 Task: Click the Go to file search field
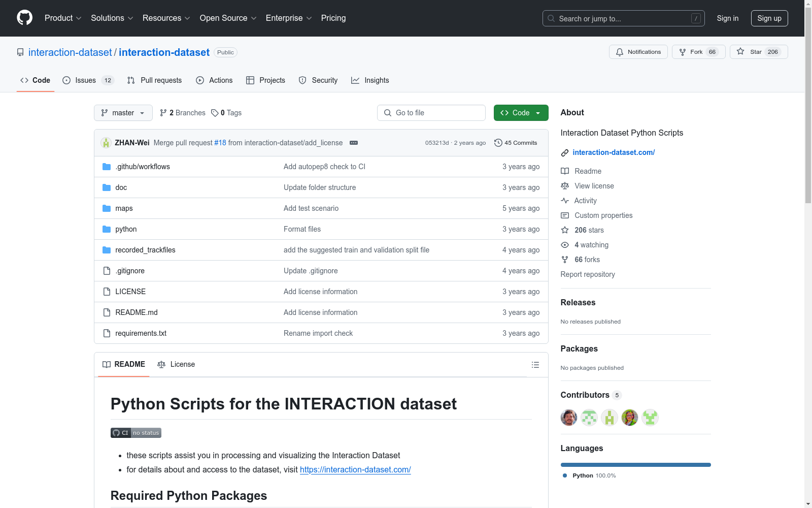pos(431,113)
